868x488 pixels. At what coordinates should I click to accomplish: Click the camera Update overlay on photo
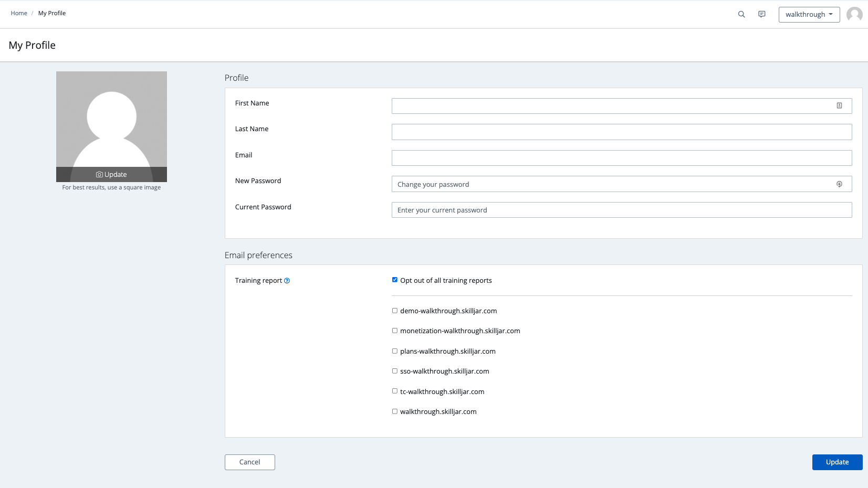[x=111, y=174]
